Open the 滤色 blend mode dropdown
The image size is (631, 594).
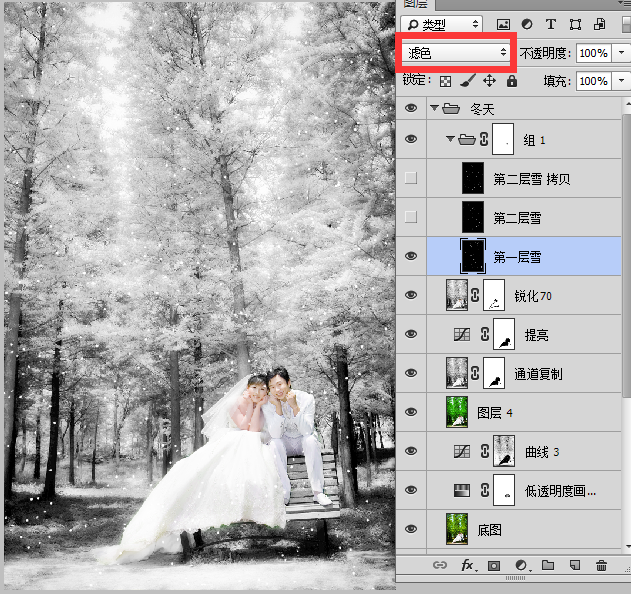point(455,52)
